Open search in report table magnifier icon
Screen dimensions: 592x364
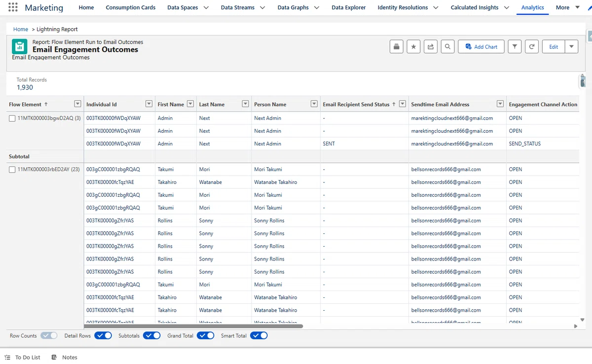click(447, 47)
